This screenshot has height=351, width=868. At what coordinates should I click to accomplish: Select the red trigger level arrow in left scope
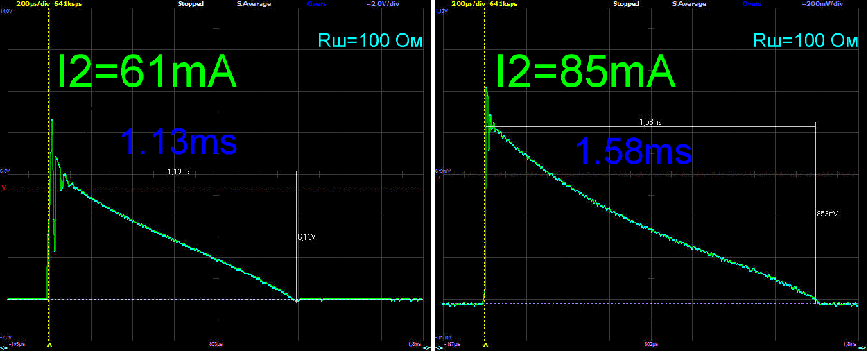point(3,188)
